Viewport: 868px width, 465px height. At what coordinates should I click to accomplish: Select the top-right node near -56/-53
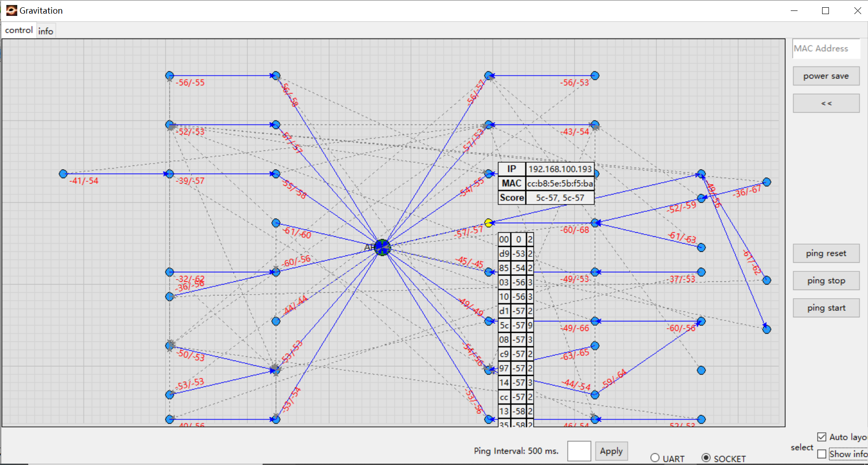(595, 75)
